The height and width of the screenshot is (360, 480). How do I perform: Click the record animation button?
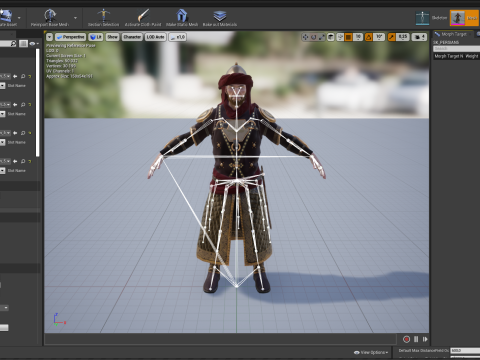[406, 339]
